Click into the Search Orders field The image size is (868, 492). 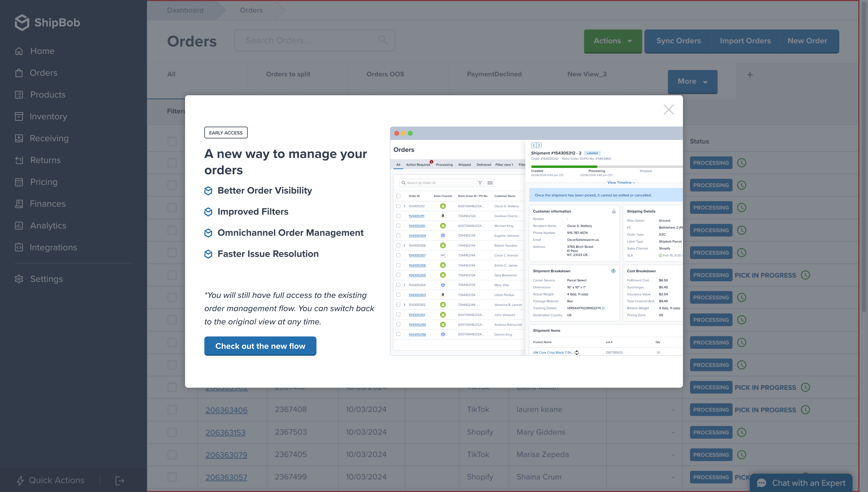click(314, 40)
